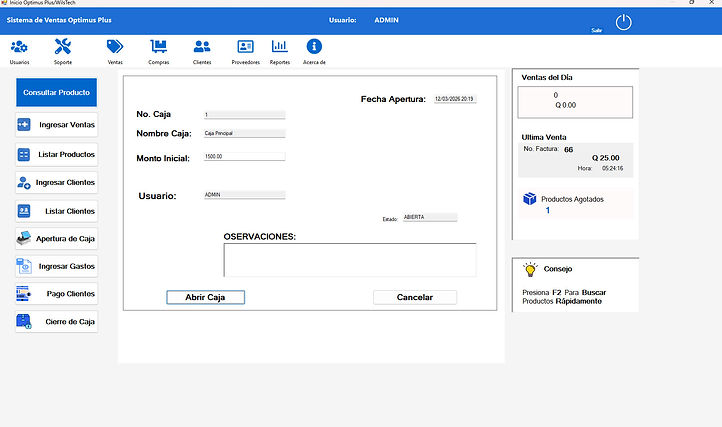Click the Productos Agotados label
The image size is (722, 427).
(572, 199)
